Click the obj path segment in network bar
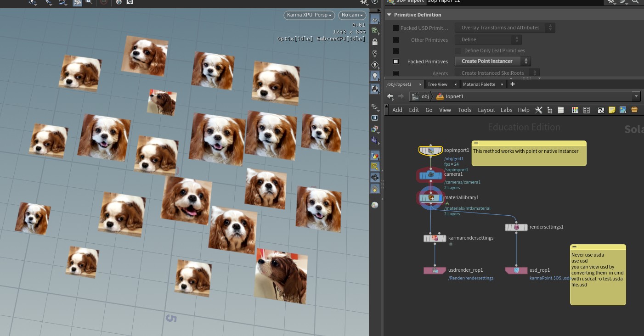 (425, 96)
